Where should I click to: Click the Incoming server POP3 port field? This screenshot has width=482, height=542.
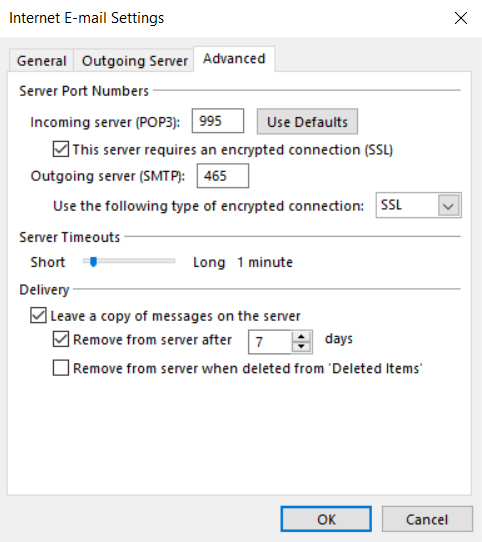click(x=218, y=121)
